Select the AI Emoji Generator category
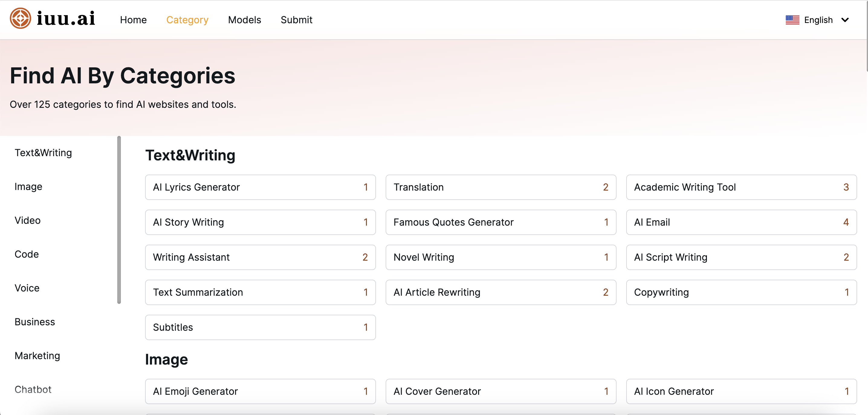868x415 pixels. [x=260, y=391]
